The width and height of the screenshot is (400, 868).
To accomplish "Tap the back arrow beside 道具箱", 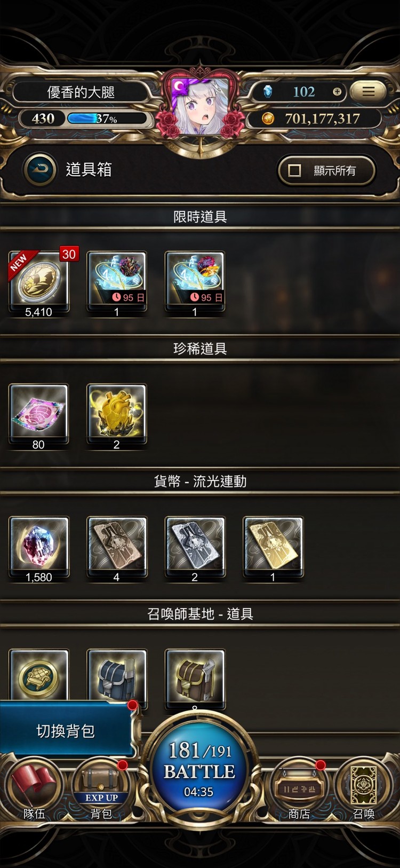I will pyautogui.click(x=39, y=169).
